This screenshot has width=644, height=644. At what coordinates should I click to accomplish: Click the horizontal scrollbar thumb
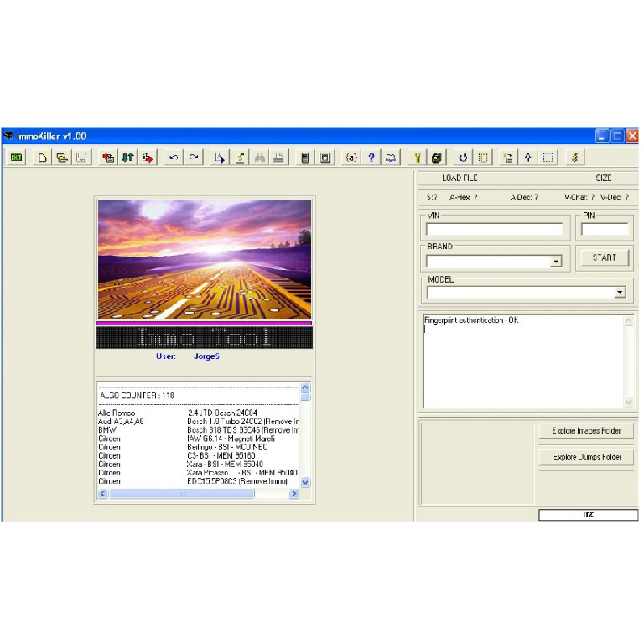pyautogui.click(x=182, y=493)
